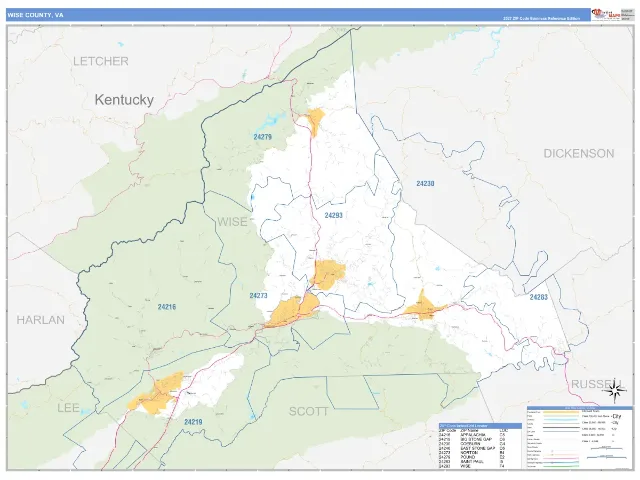Click the blue lake left of ZIP 24279

pyautogui.click(x=272, y=120)
